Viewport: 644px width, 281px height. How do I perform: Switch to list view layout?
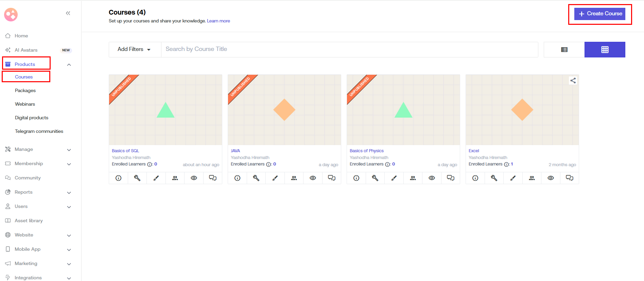[564, 50]
